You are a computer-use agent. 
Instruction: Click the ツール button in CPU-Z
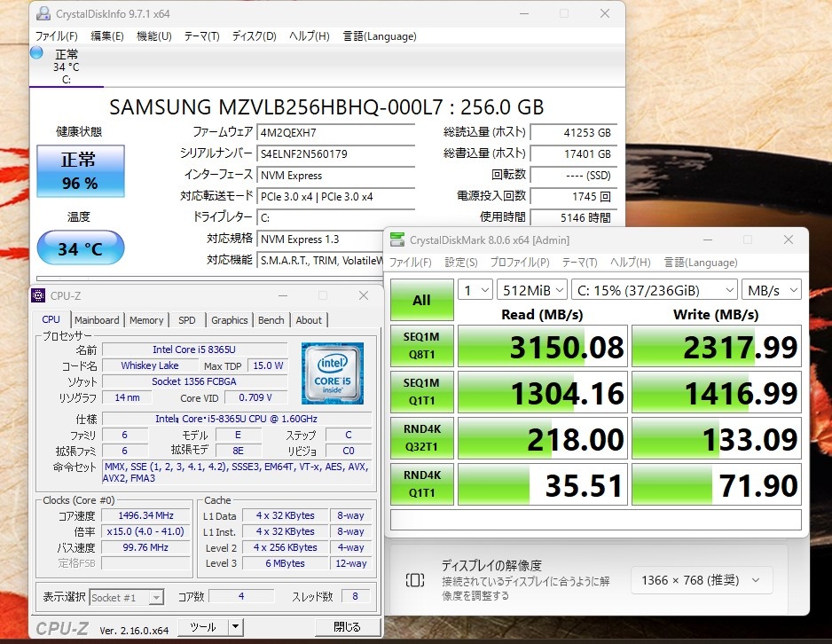point(203,627)
